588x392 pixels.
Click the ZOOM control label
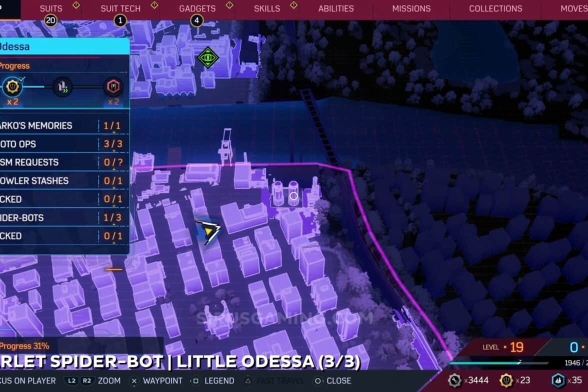tap(109, 380)
